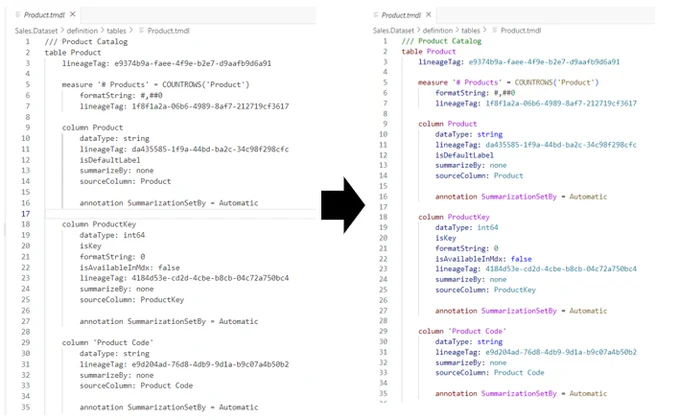Click lineageTag e9d204ad line in left editor
The image size is (680, 420).
[x=184, y=364]
